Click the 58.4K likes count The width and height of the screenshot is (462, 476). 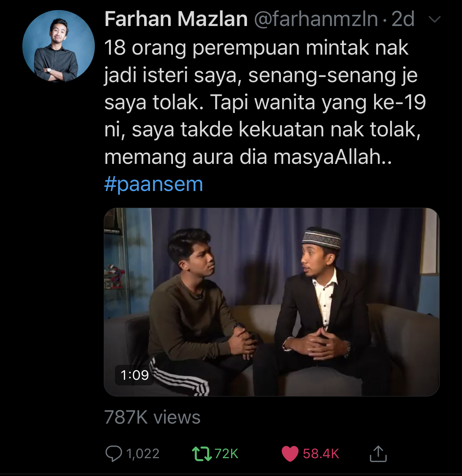(x=321, y=454)
